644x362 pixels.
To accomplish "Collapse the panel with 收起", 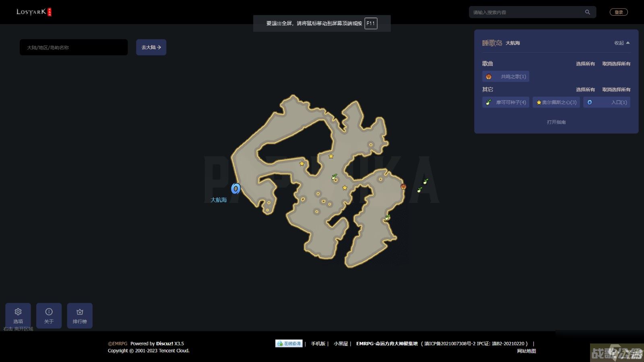I will click(622, 43).
